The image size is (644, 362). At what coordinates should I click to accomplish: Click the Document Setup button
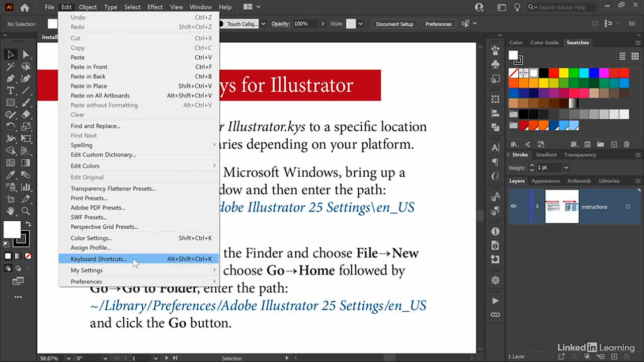point(394,24)
